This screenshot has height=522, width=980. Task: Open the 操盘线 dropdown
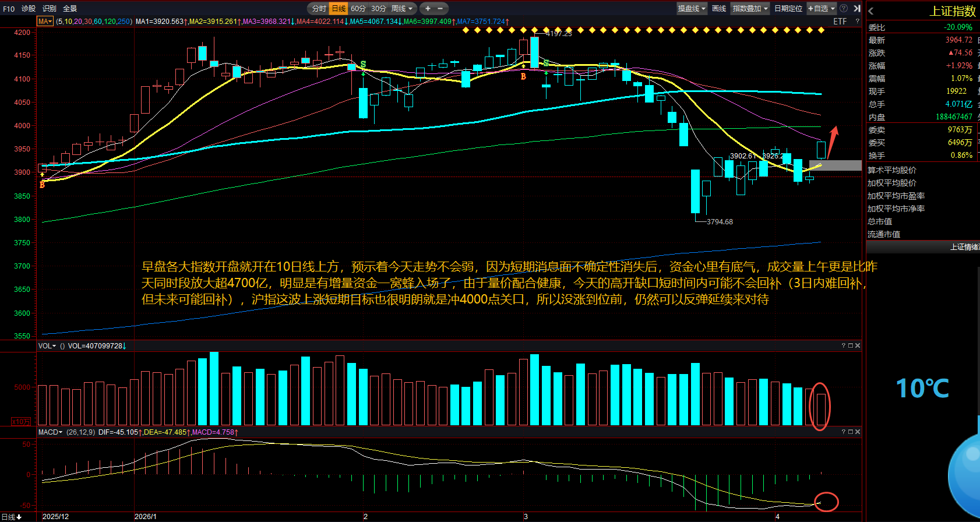click(x=692, y=8)
